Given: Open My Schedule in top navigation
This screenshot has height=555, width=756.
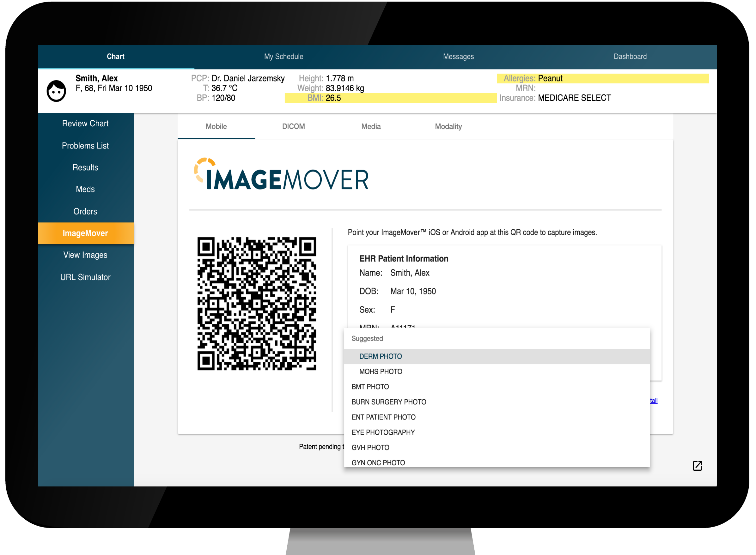Looking at the screenshot, I should 283,57.
